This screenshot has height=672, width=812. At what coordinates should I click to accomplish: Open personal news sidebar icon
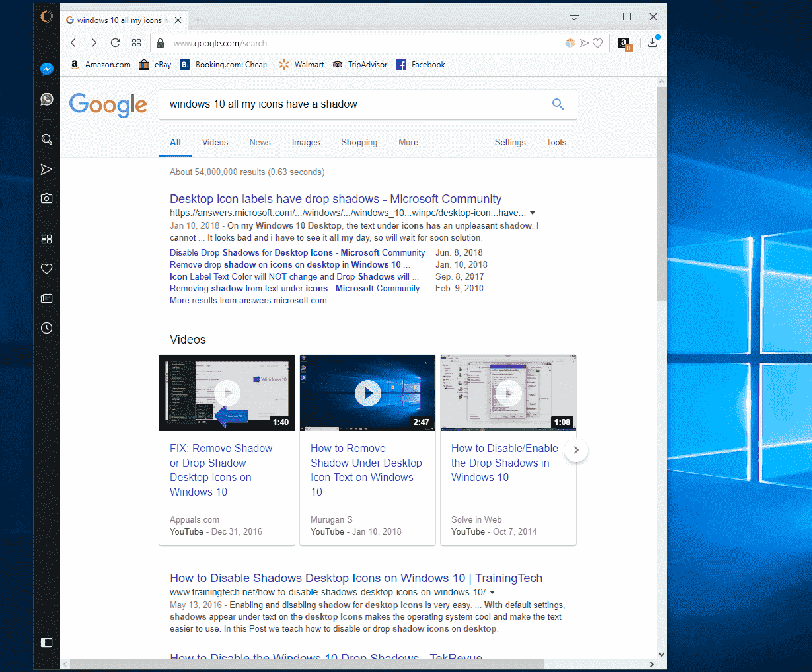coord(46,299)
